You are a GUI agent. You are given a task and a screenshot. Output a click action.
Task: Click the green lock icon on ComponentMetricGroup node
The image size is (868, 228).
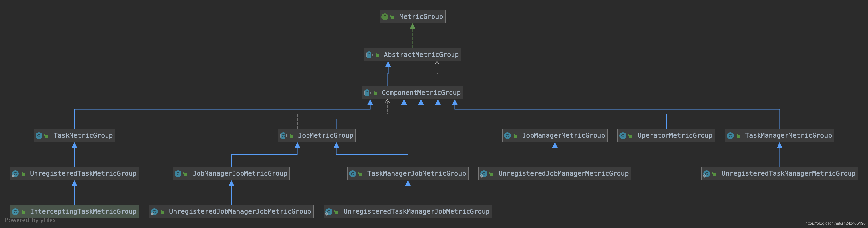pyautogui.click(x=375, y=93)
